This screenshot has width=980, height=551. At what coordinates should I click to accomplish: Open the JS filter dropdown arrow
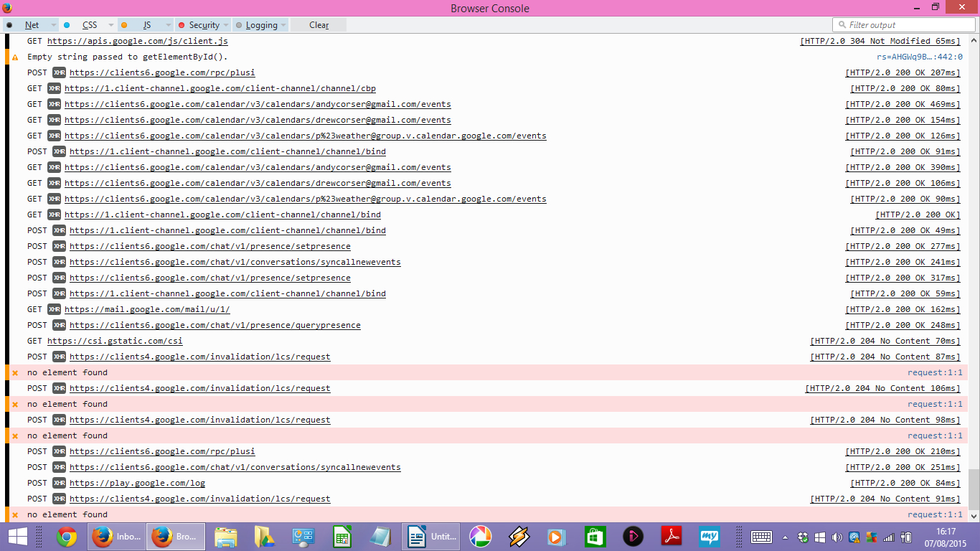click(168, 25)
